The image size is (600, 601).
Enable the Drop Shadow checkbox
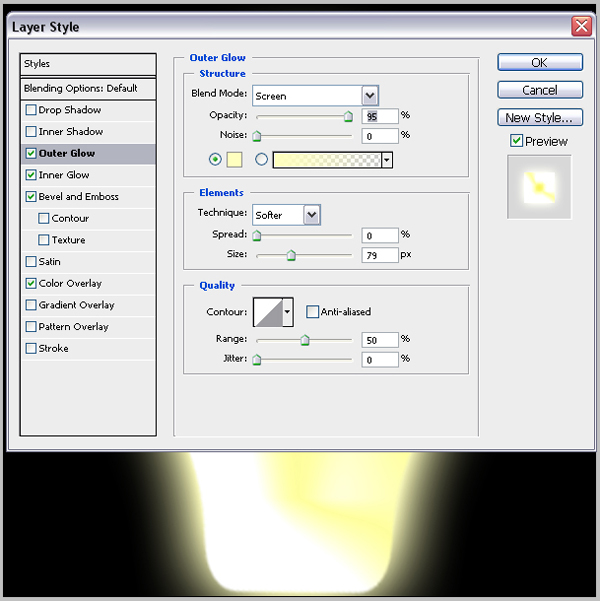tap(31, 110)
